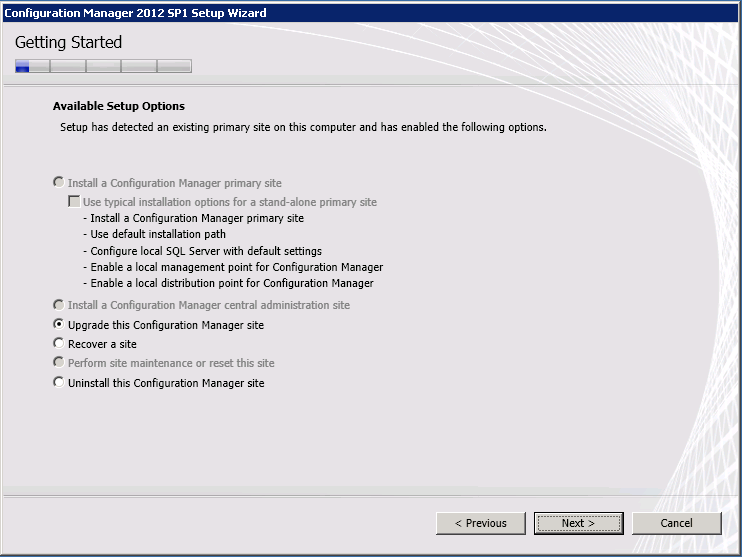This screenshot has width=742, height=557.
Task: Click the Available Setup Options heading
Action: [118, 106]
